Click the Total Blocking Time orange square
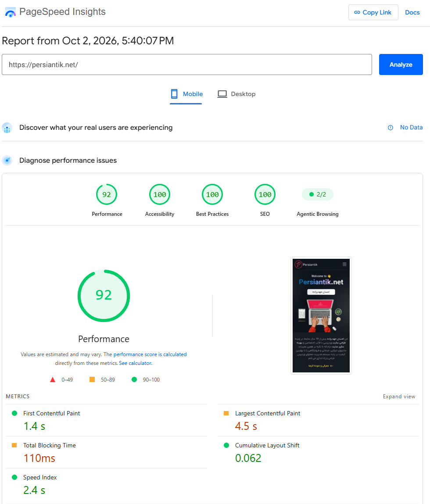The height and width of the screenshot is (504, 430). coord(14,445)
